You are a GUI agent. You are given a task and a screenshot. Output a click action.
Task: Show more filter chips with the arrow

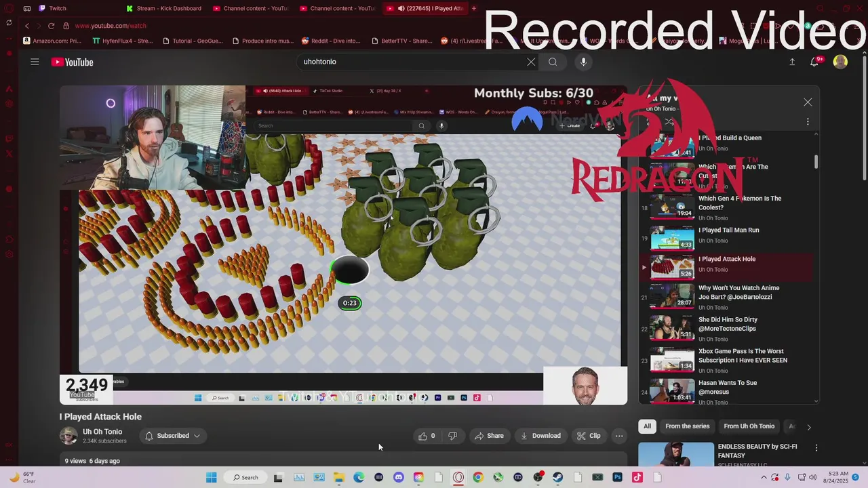[808, 427]
